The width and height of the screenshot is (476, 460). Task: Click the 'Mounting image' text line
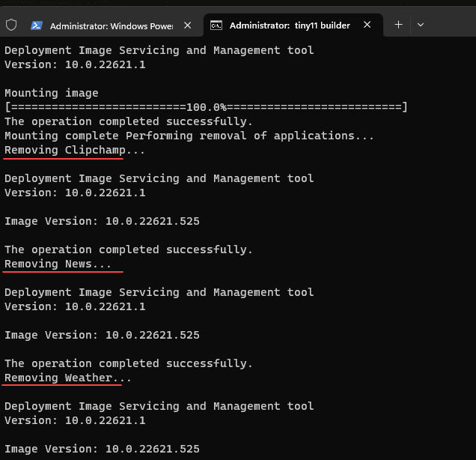point(51,93)
